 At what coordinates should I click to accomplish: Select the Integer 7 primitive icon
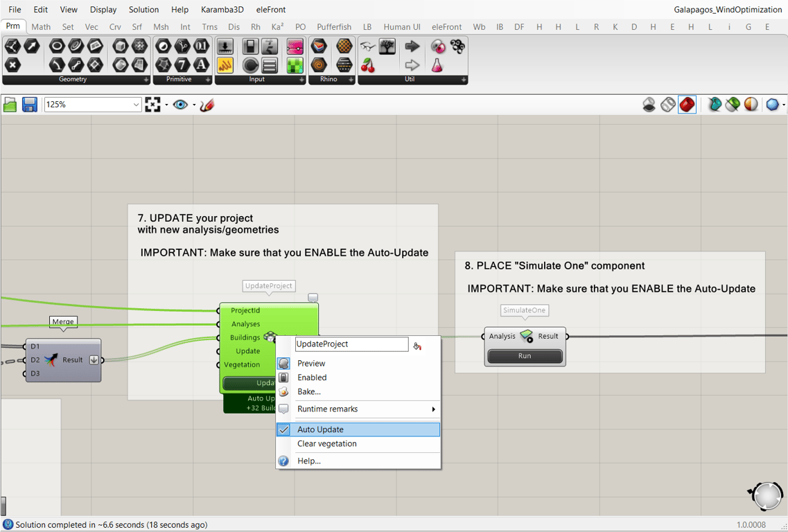182,65
